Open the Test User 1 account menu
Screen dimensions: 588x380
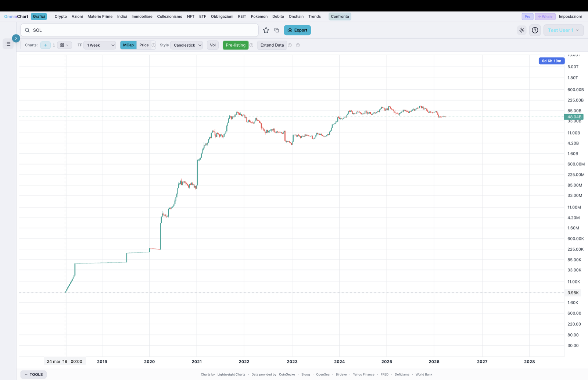pos(563,30)
